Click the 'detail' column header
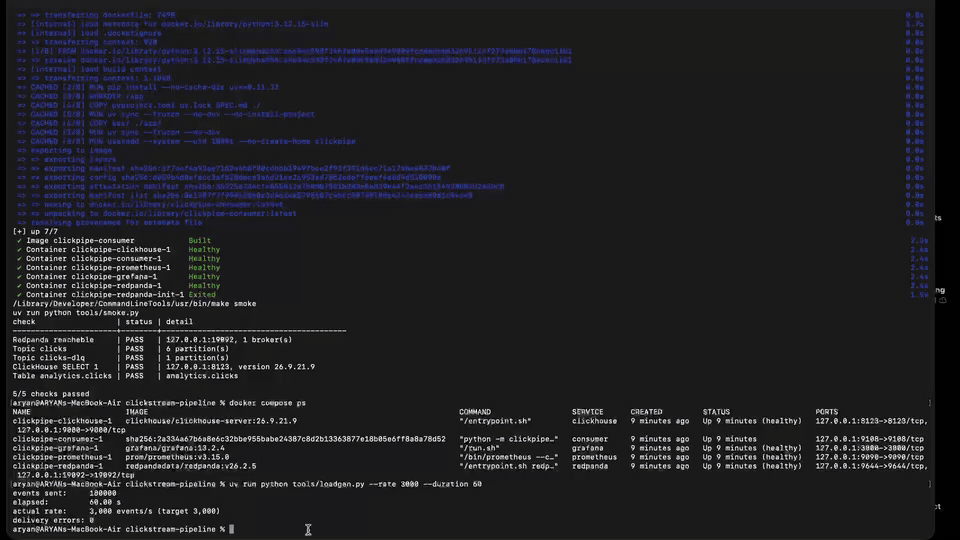This screenshot has height=540, width=960. click(179, 321)
